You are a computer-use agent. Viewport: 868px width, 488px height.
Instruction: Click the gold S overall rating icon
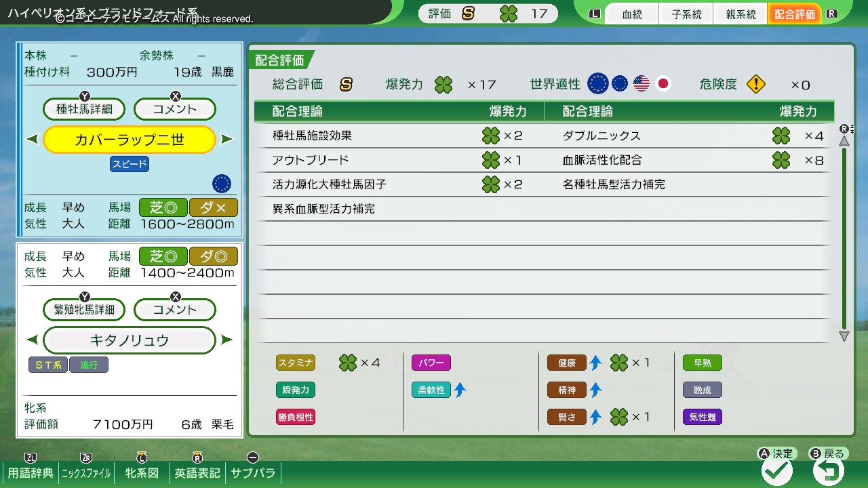[x=346, y=85]
